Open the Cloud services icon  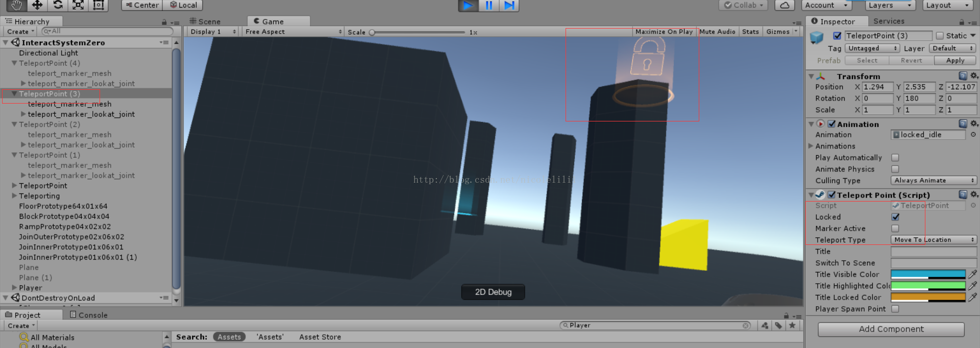[x=785, y=5]
